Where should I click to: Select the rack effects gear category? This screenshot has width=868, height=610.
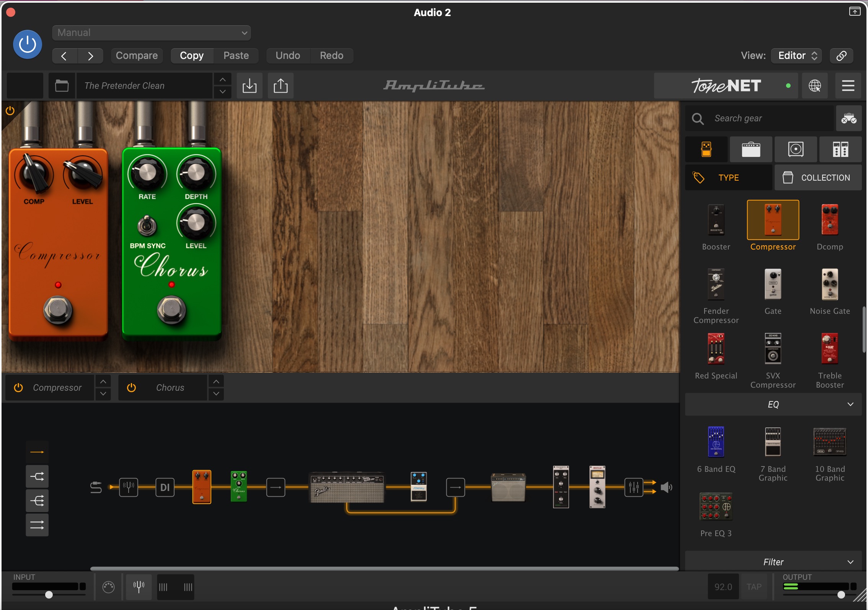(840, 149)
